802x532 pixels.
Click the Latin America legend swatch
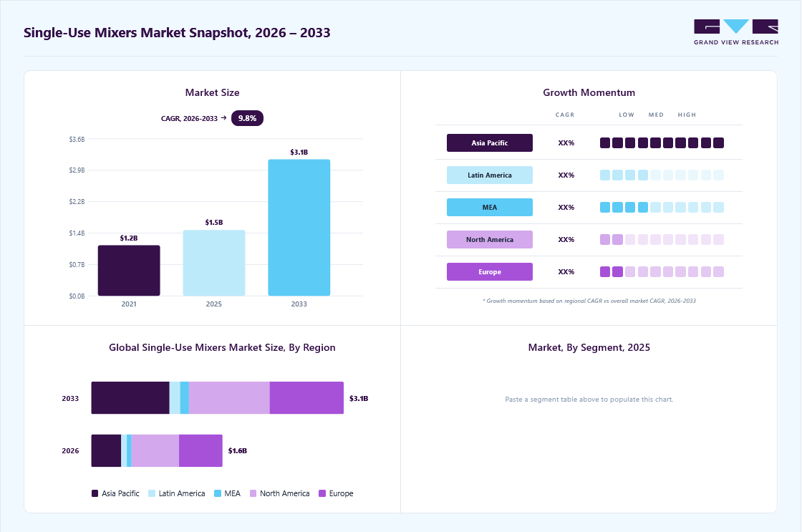[x=152, y=493]
